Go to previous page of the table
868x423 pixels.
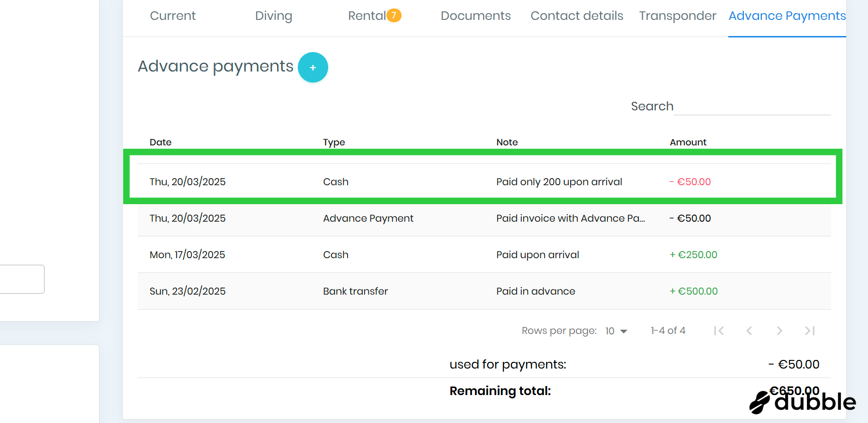pyautogui.click(x=749, y=331)
